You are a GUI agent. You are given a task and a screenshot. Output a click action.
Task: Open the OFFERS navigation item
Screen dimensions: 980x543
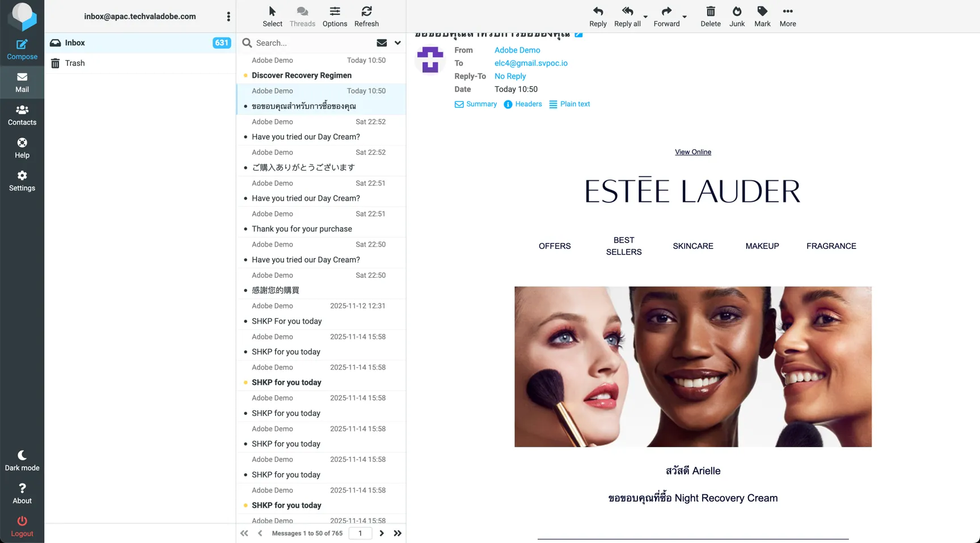point(555,246)
